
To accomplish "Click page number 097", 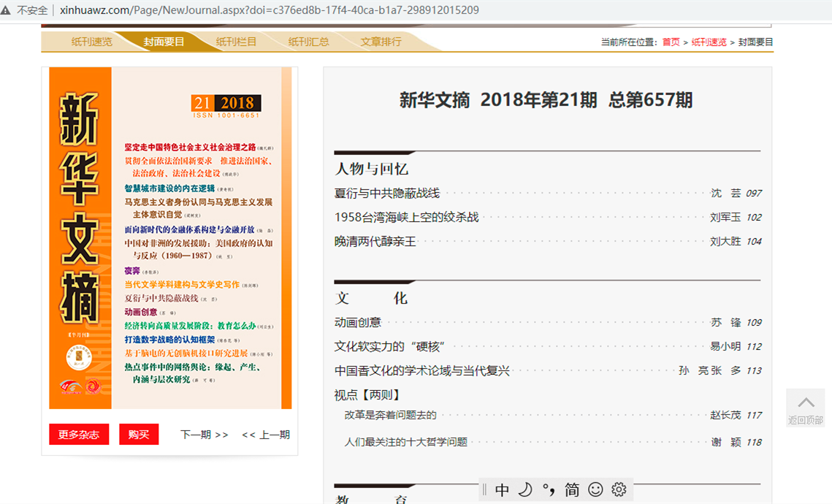I will click(x=754, y=193).
